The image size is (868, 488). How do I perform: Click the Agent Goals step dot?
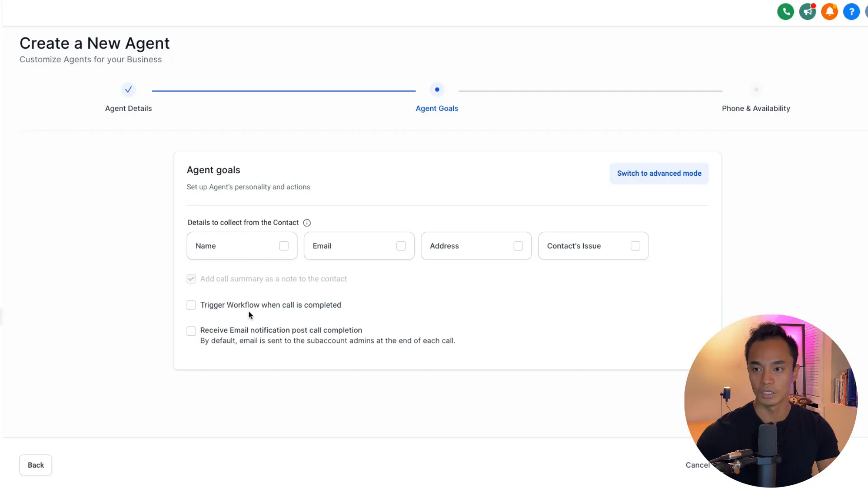pos(437,89)
